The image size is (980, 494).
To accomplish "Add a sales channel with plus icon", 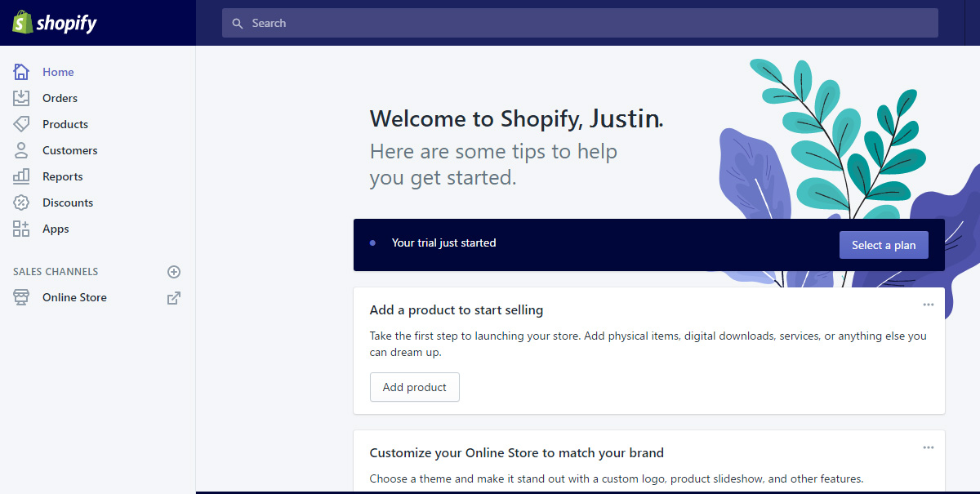I will coord(174,272).
